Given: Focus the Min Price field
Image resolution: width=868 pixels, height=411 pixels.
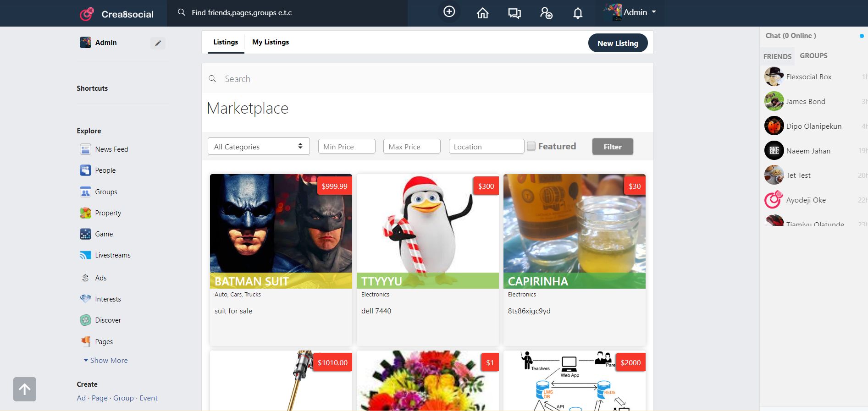Looking at the screenshot, I should (x=347, y=147).
